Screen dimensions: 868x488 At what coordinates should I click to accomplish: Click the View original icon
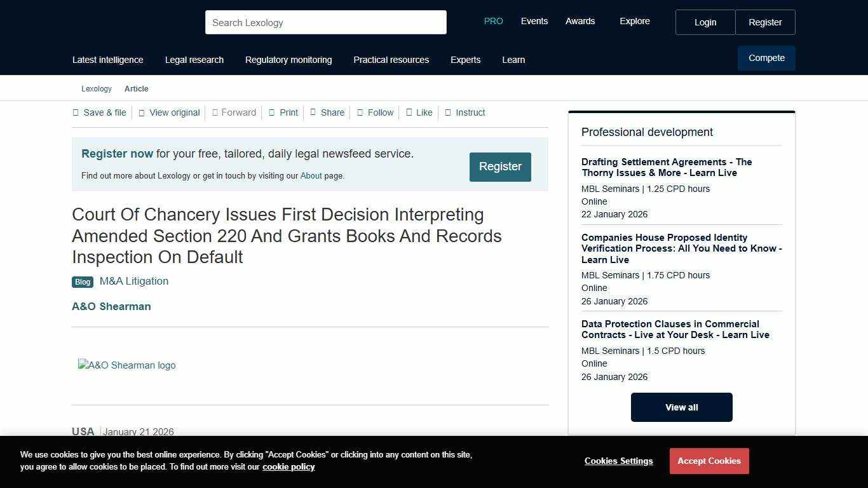(141, 112)
